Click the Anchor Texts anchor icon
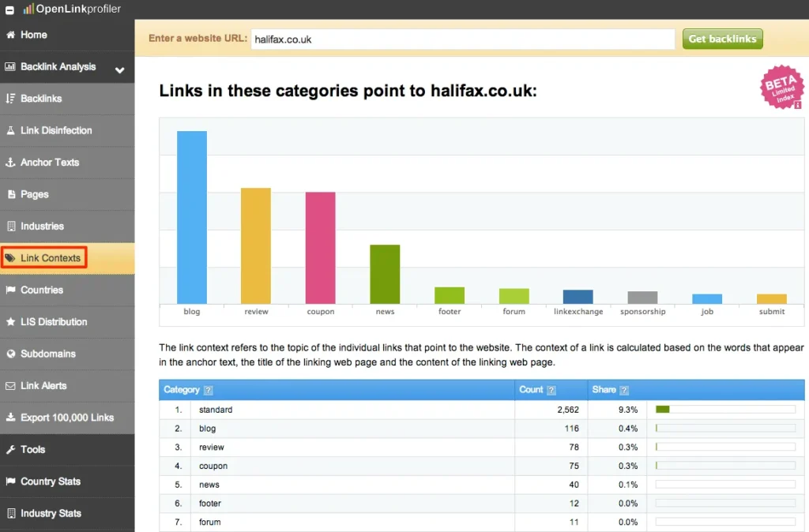The height and width of the screenshot is (532, 809). [x=10, y=163]
